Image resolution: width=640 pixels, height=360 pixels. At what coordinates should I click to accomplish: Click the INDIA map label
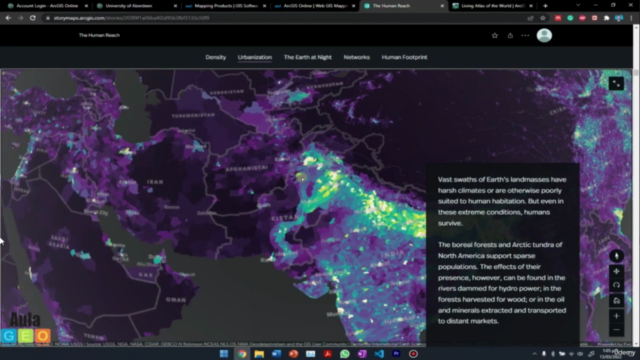392,254
